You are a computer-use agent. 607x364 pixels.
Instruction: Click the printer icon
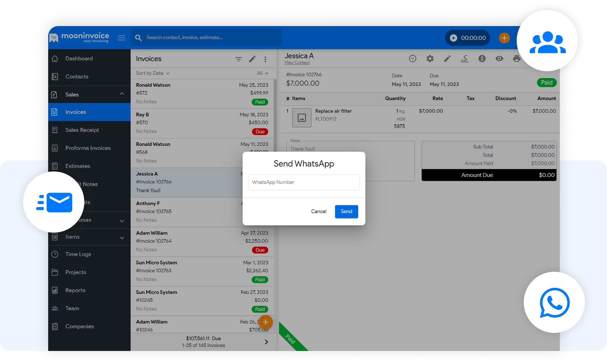pyautogui.click(x=516, y=59)
